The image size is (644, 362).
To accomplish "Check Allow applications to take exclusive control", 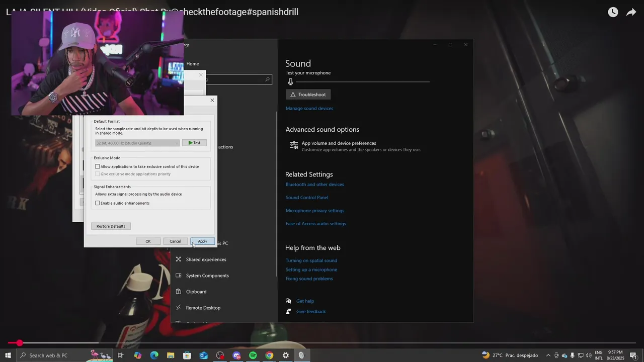I will click(98, 166).
